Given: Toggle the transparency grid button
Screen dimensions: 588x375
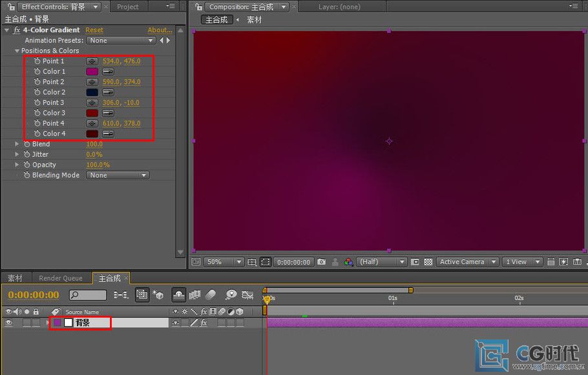Looking at the screenshot, I should [428, 262].
